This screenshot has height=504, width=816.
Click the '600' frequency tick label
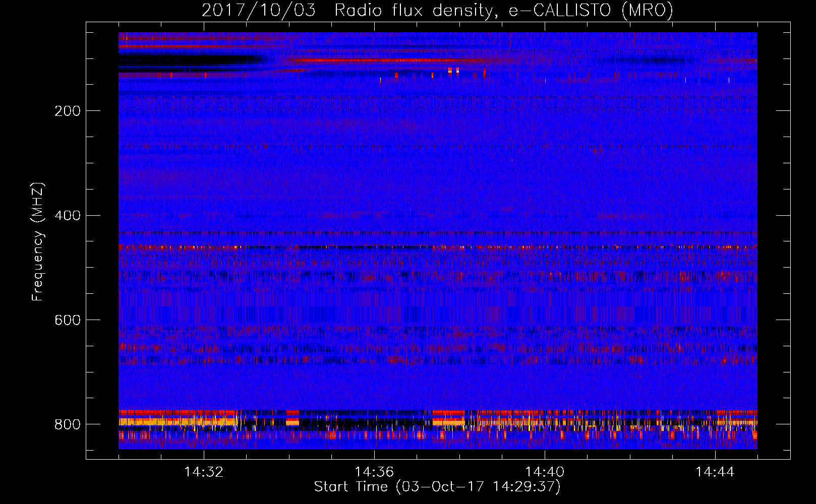[68, 321]
